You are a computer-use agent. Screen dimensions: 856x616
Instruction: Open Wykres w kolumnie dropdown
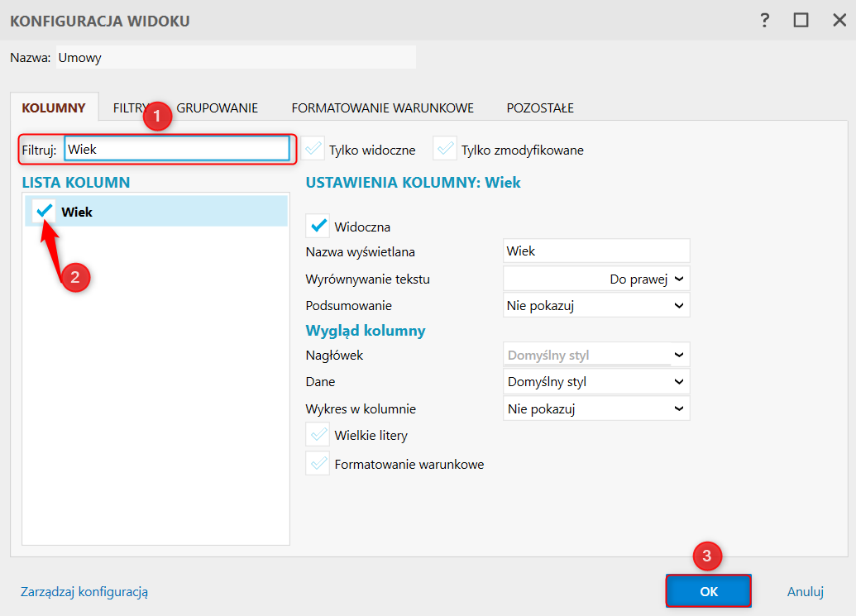coord(596,408)
